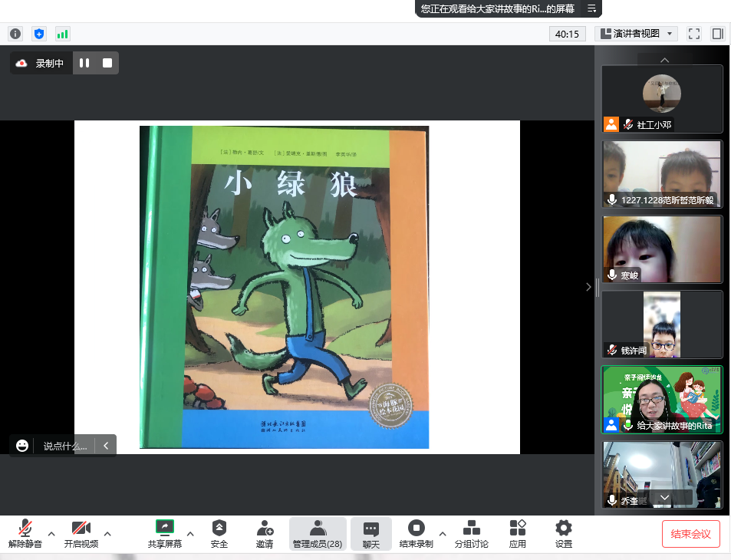The image size is (731, 560).
Task: Select 乔奎 video thumbnail
Action: [662, 475]
